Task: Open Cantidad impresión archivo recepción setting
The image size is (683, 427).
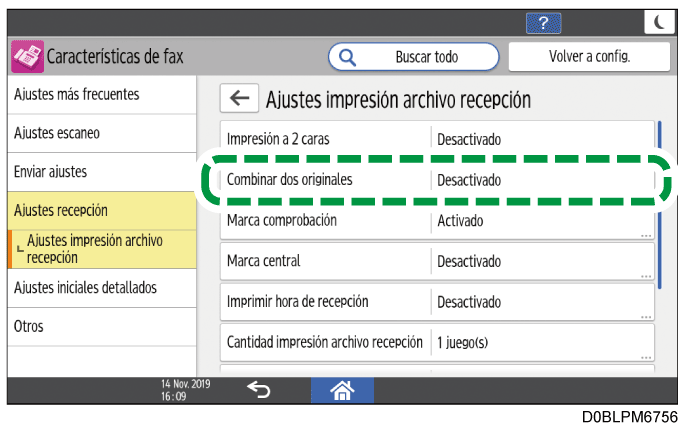Action: click(x=437, y=342)
